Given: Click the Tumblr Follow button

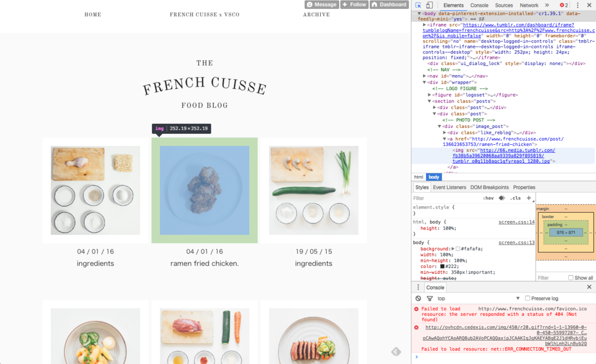Looking at the screenshot, I should pyautogui.click(x=354, y=5).
